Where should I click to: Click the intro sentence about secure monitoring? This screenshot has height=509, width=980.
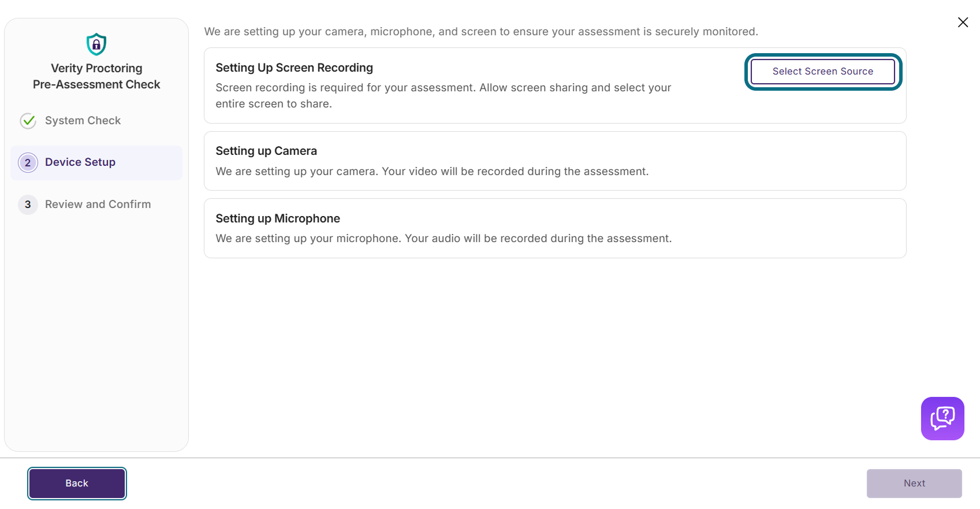point(481,32)
